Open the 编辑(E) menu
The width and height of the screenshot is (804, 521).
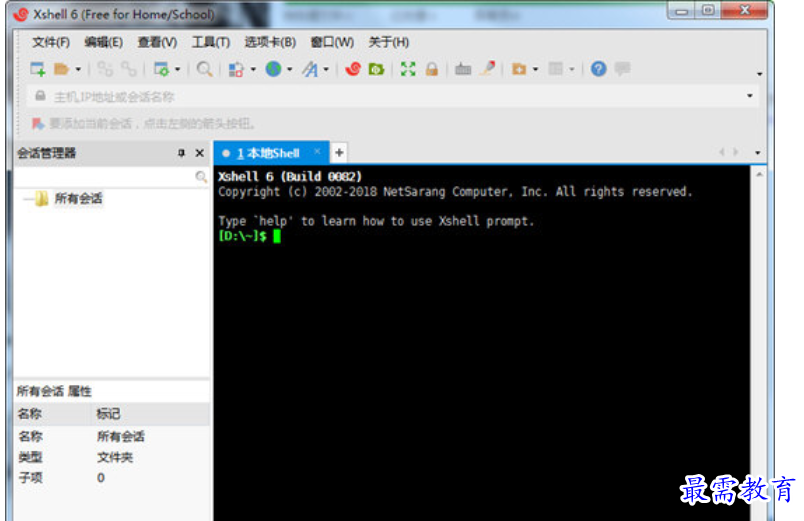click(104, 42)
